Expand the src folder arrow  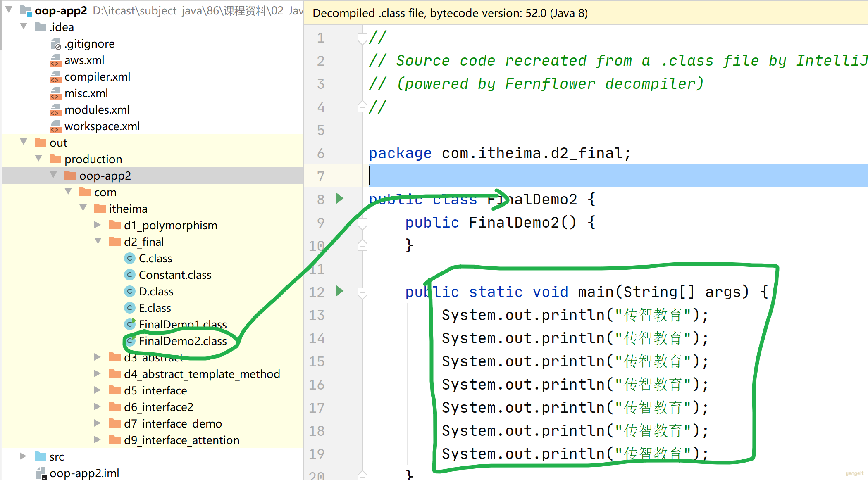[x=23, y=456]
